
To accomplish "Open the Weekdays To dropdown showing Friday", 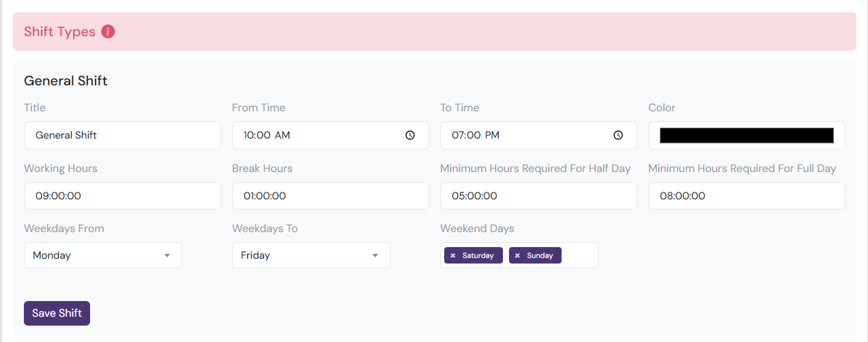I will [311, 255].
